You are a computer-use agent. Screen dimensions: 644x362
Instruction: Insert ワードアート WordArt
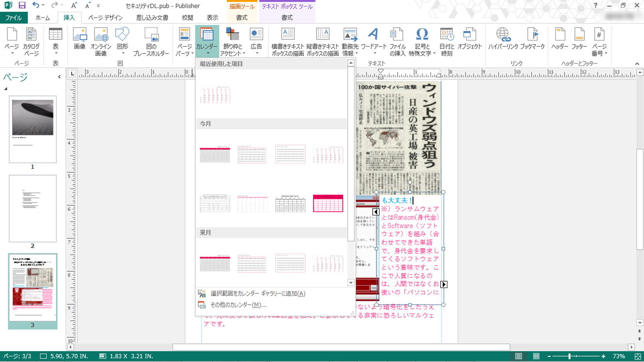tap(374, 42)
